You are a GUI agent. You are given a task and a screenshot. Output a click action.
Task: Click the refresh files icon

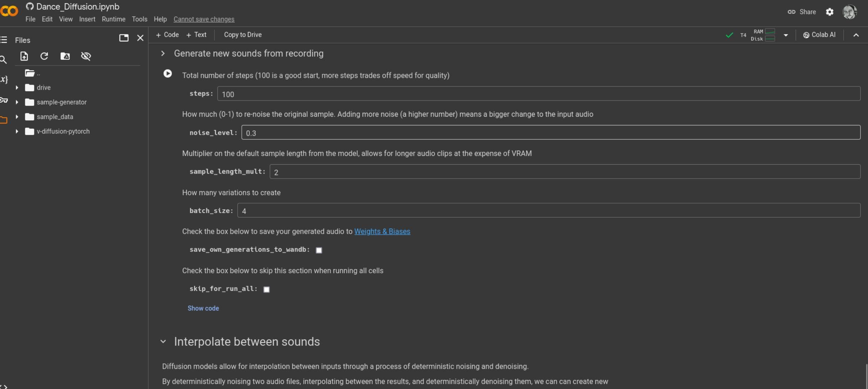44,55
